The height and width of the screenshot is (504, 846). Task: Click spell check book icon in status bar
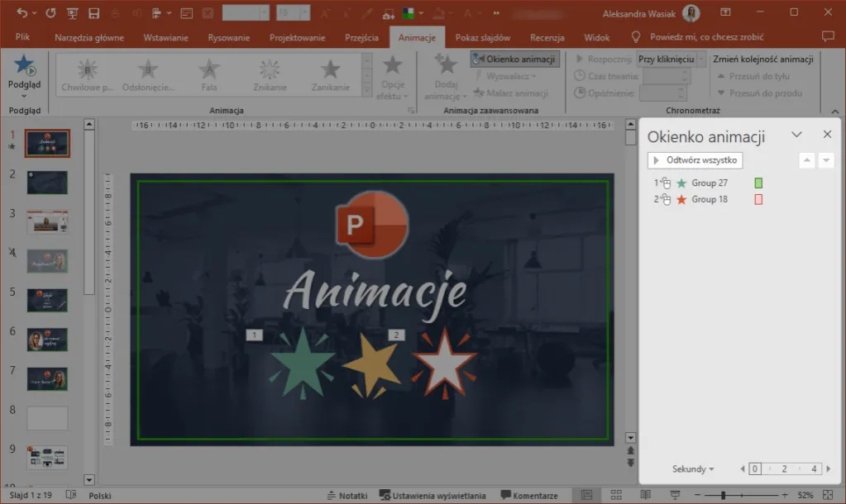(70, 495)
